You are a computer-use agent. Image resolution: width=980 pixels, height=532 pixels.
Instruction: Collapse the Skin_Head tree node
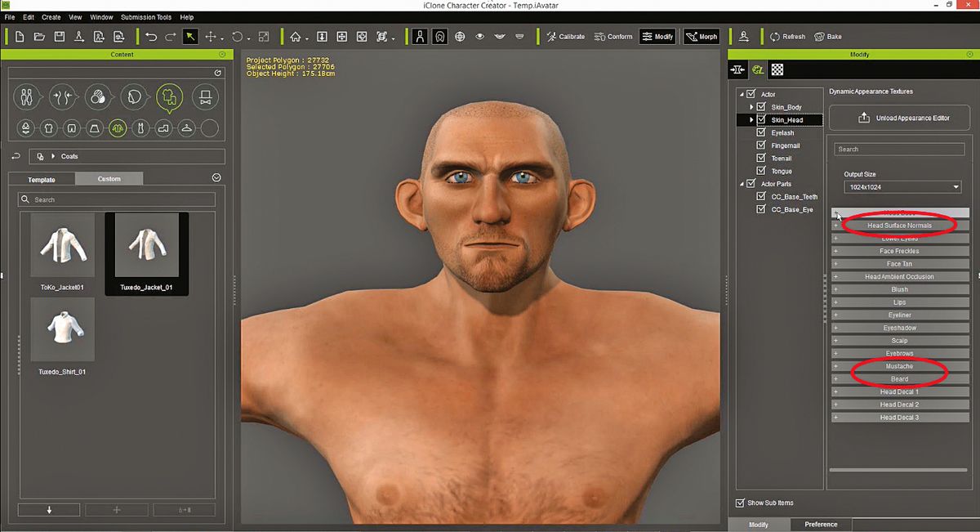coord(751,119)
